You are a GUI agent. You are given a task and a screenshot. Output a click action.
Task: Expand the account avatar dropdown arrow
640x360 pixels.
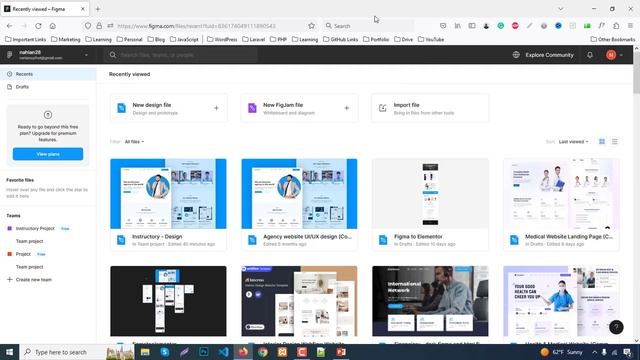(x=621, y=55)
